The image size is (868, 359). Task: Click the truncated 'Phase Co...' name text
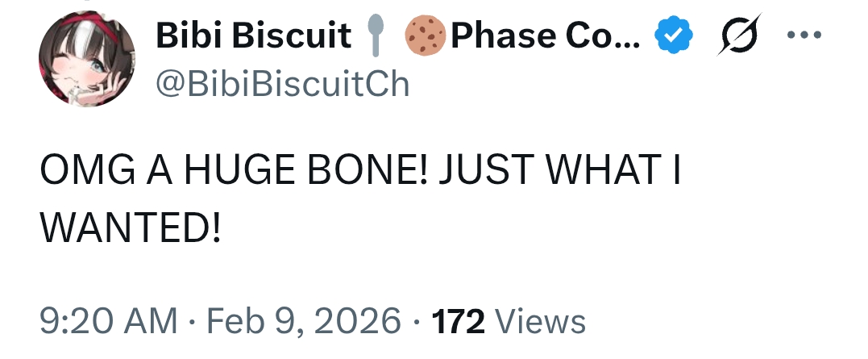(x=546, y=35)
